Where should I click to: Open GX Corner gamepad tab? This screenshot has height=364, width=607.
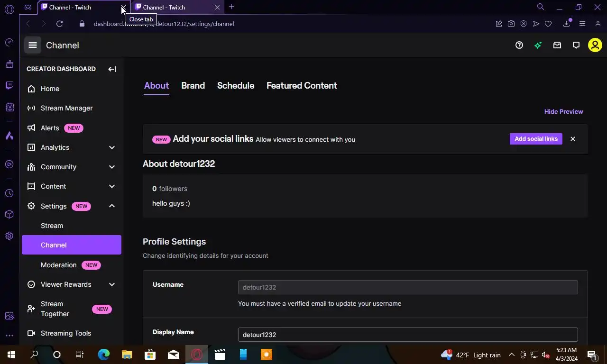point(28,7)
